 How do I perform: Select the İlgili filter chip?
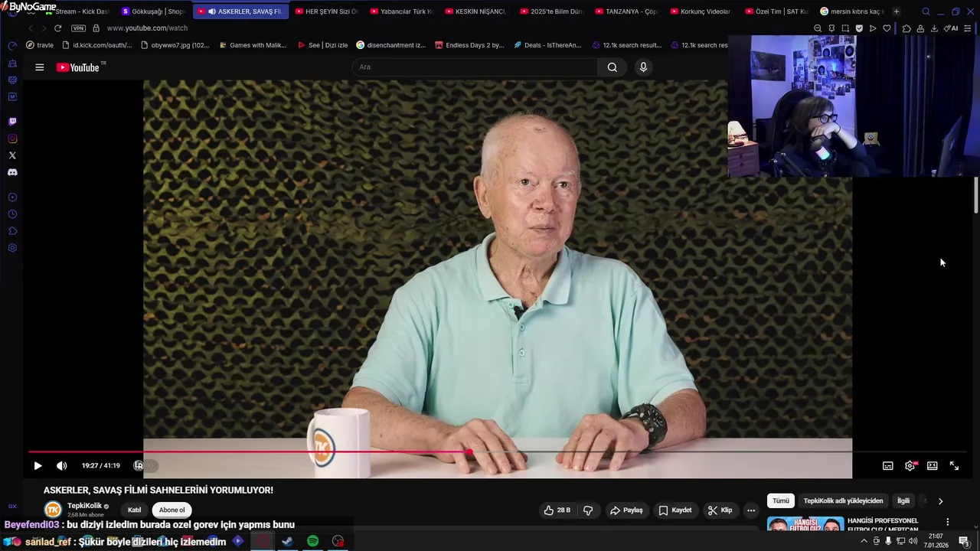pyautogui.click(x=903, y=501)
